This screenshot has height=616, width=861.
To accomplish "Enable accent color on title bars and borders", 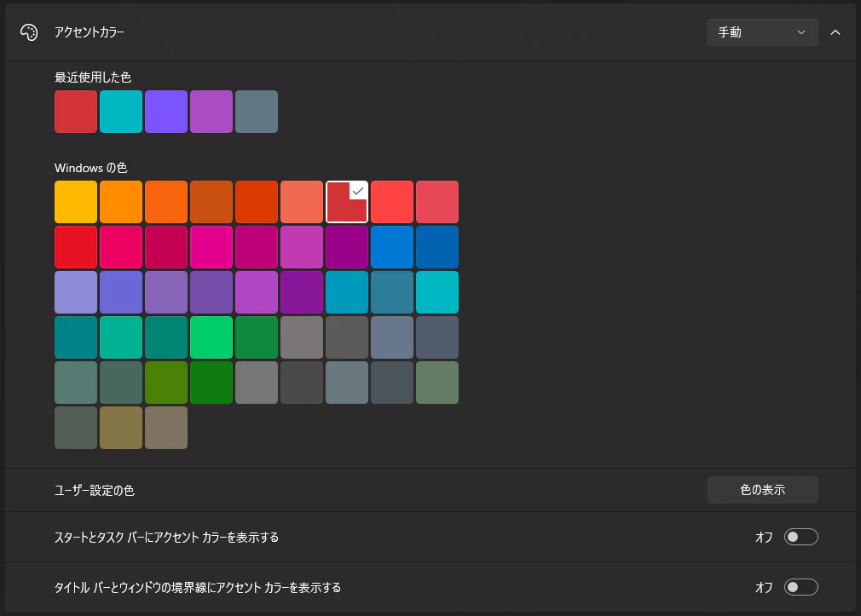I will pos(800,587).
